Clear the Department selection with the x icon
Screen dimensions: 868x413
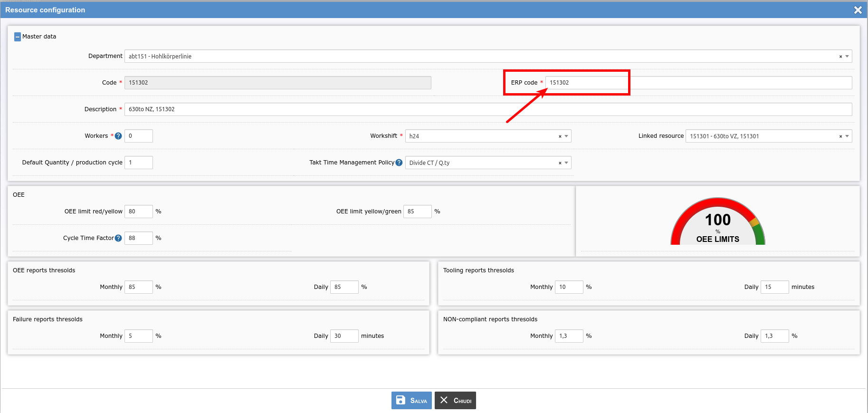pos(840,57)
